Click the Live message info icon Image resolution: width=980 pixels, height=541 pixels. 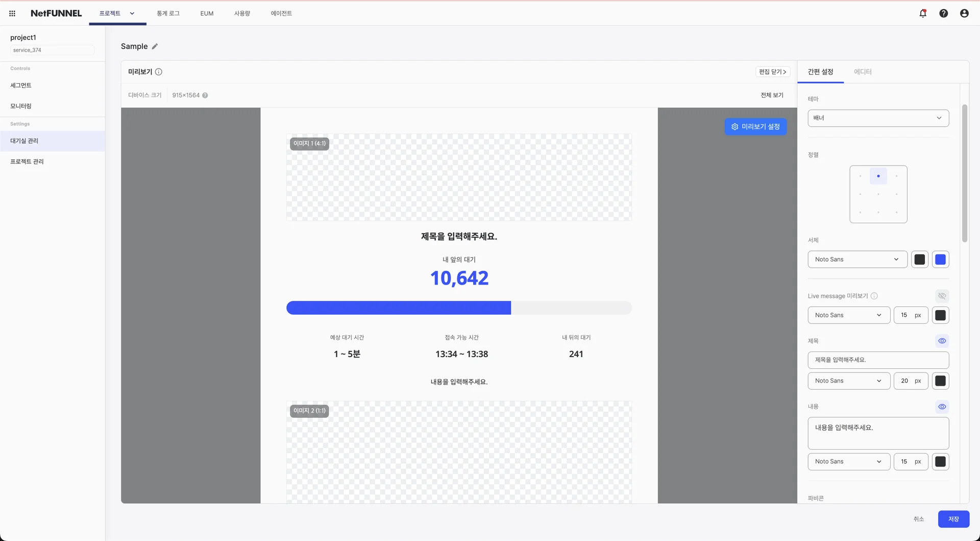tap(874, 296)
